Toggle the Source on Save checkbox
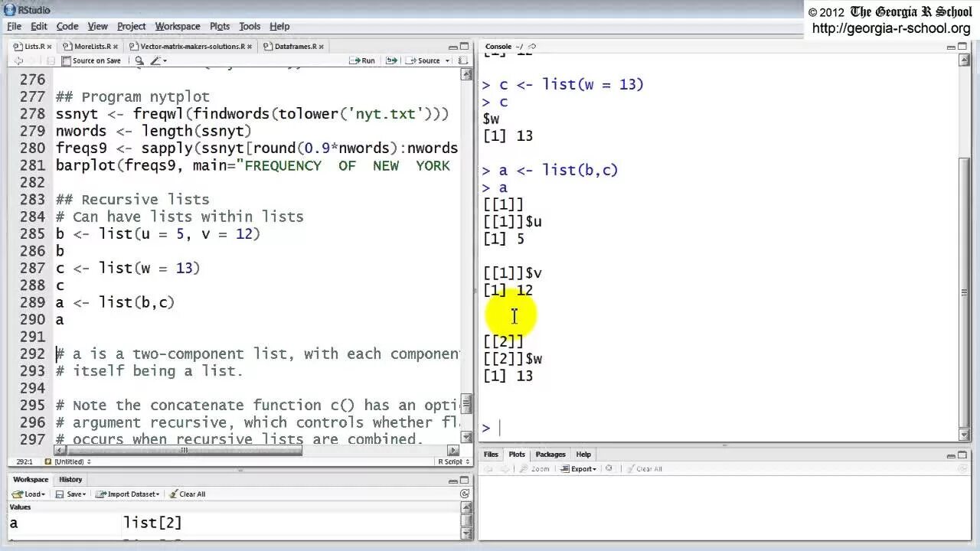This screenshot has height=551, width=980. [x=66, y=60]
